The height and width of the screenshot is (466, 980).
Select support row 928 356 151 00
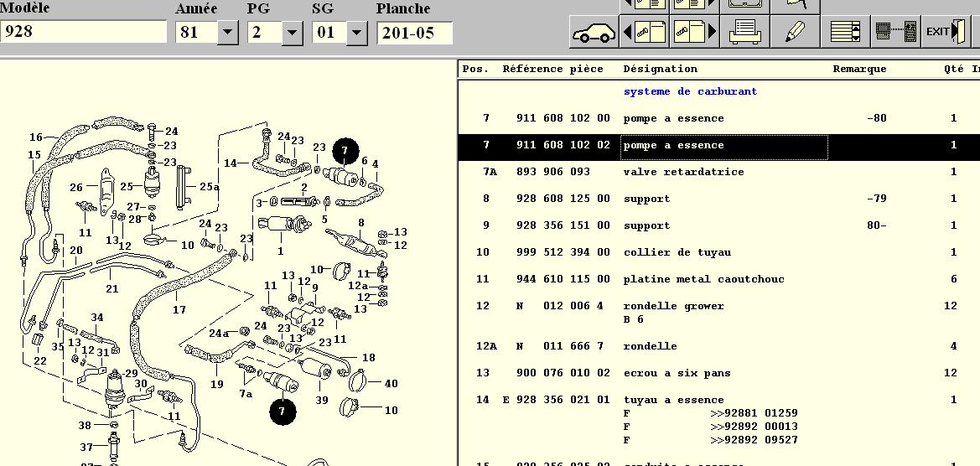718,225
